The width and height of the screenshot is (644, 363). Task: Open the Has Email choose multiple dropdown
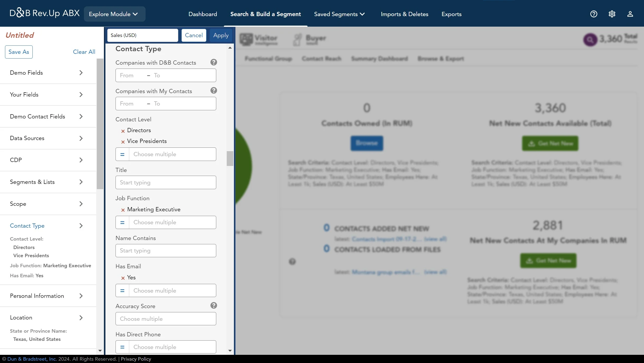(172, 290)
